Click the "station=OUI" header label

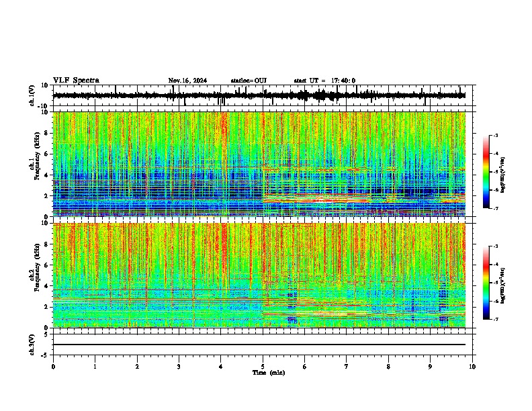(x=249, y=81)
